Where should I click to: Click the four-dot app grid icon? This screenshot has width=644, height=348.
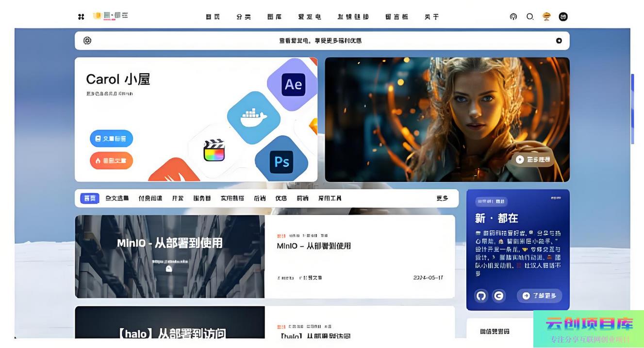point(81,17)
